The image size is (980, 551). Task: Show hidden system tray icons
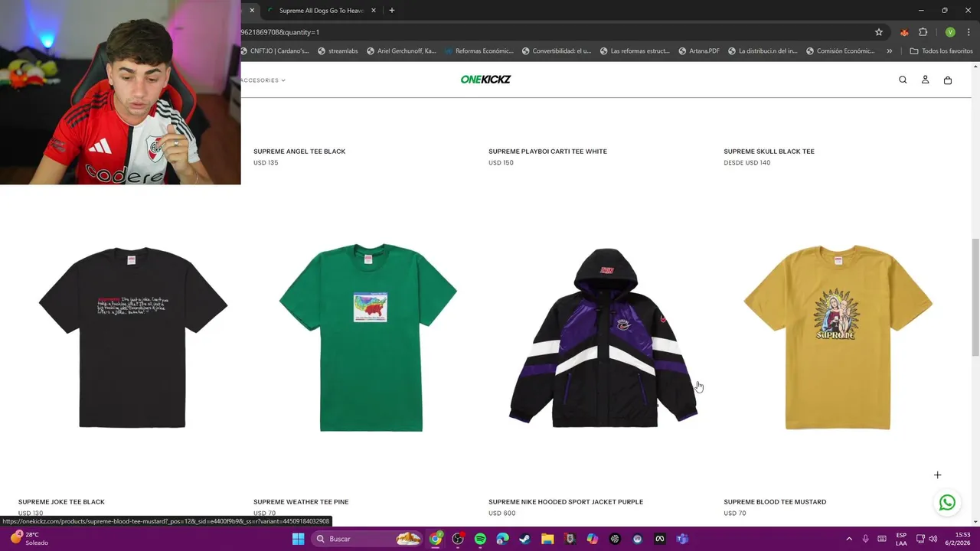[848, 539]
